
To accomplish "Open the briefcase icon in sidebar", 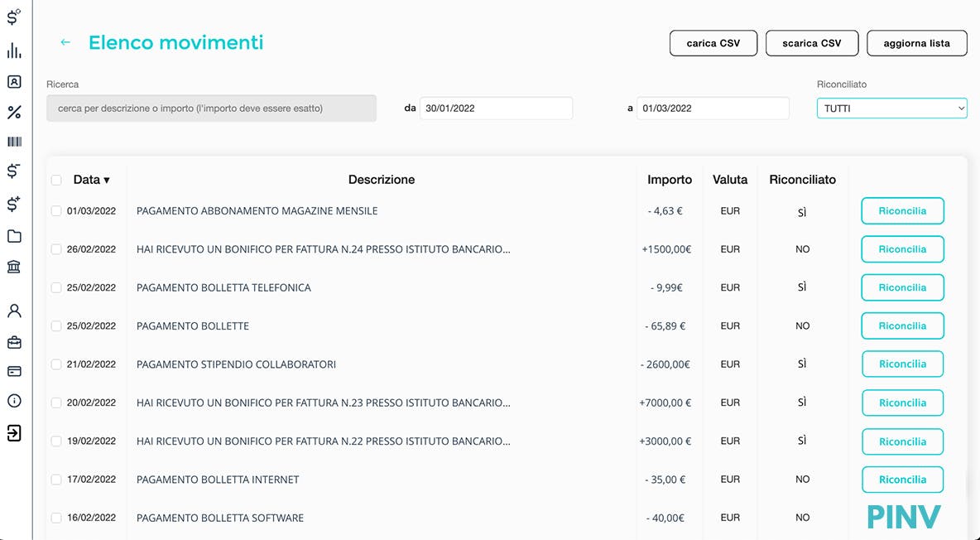I will click(x=14, y=342).
